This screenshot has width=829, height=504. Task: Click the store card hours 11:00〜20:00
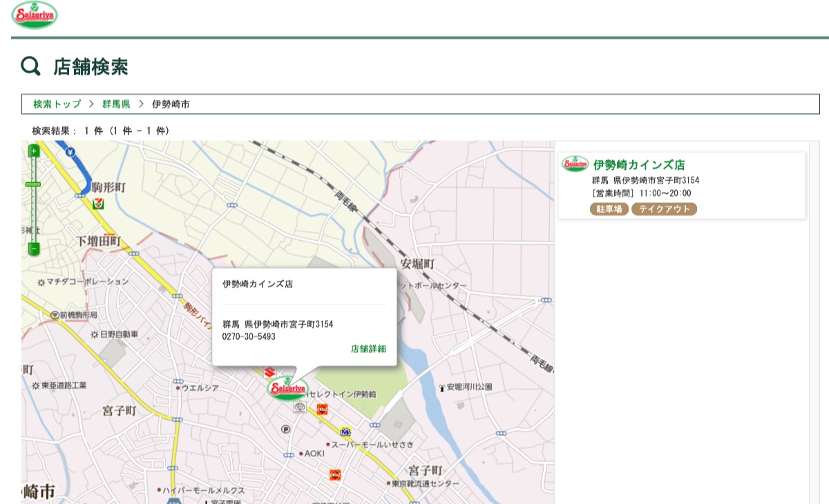click(665, 193)
